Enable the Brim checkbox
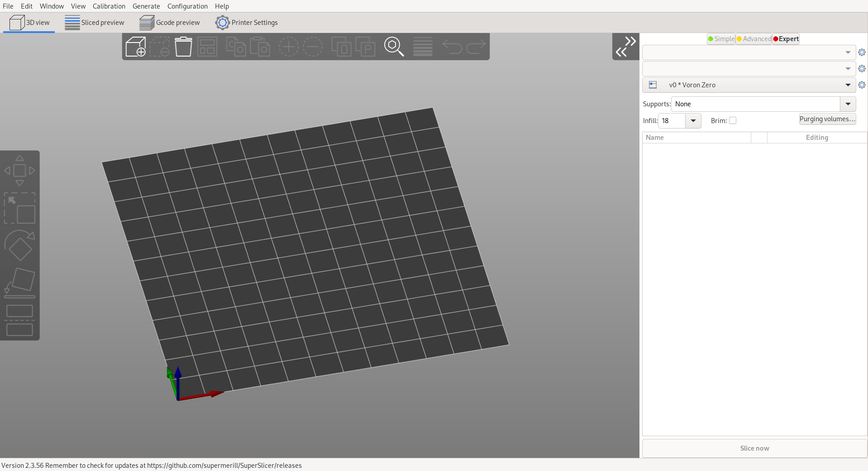The image size is (868, 471). pyautogui.click(x=733, y=120)
